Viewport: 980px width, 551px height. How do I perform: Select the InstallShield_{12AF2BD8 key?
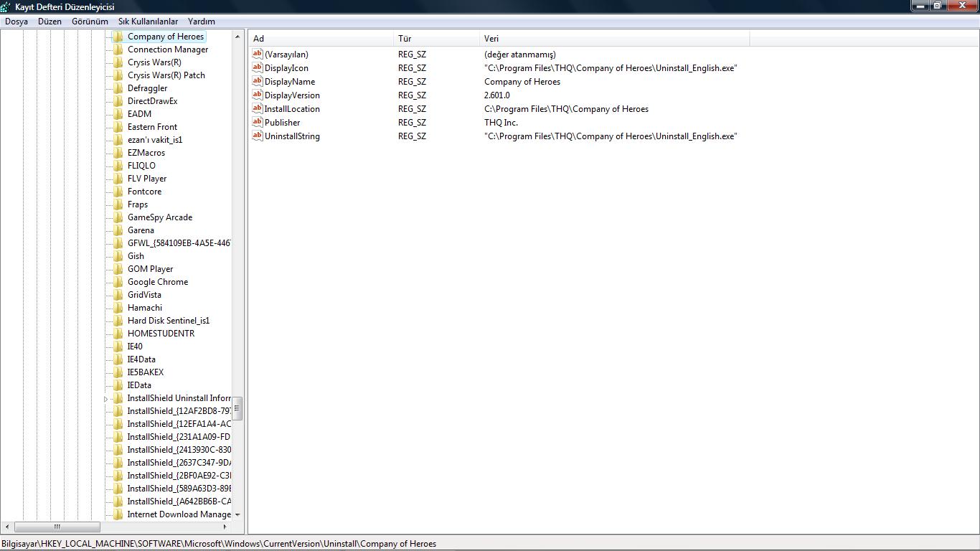[179, 411]
